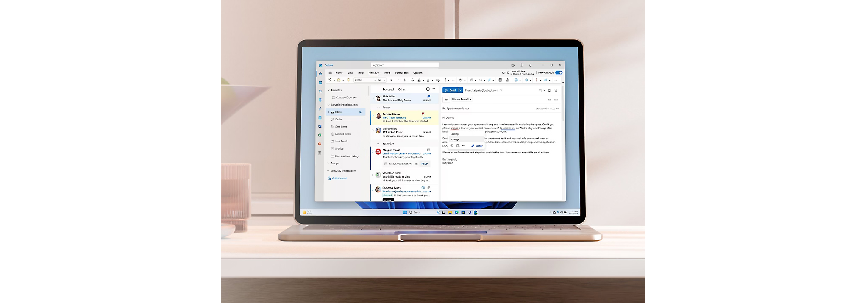Click the Format Painter icon

pos(348,80)
